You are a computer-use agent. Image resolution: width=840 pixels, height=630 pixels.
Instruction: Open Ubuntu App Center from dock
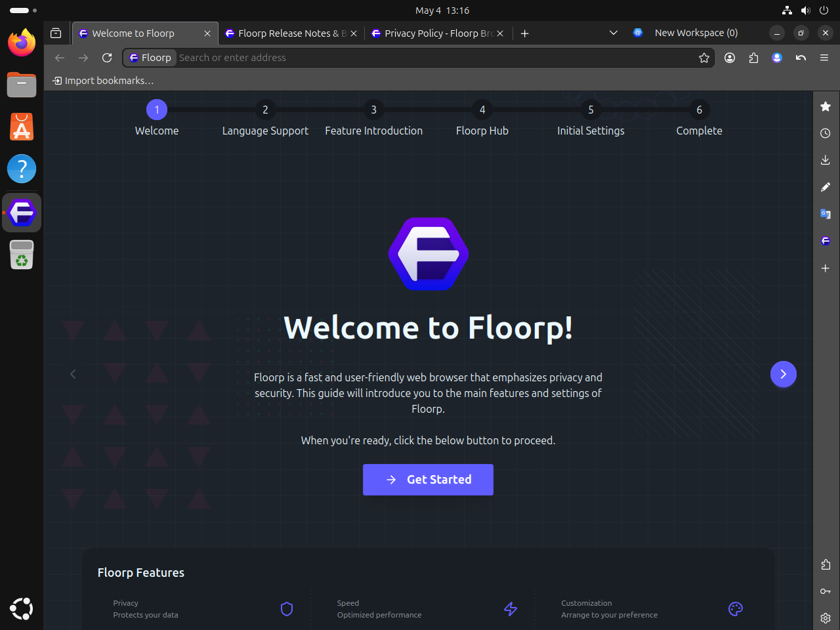[x=22, y=127]
